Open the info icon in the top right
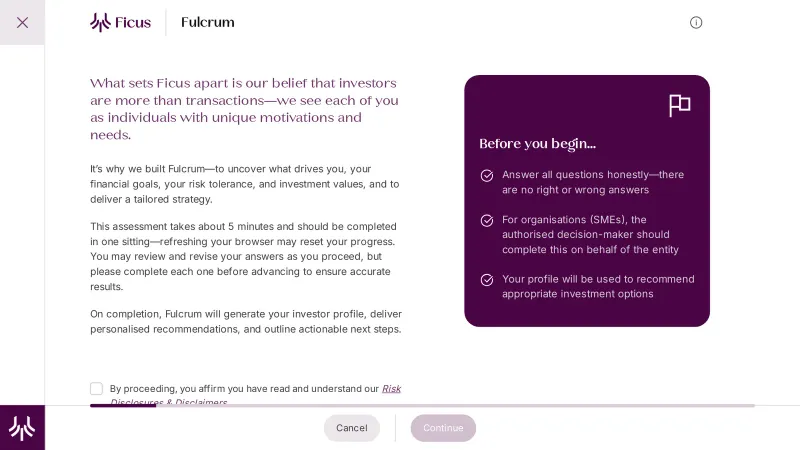This screenshot has width=800, height=450. point(696,22)
